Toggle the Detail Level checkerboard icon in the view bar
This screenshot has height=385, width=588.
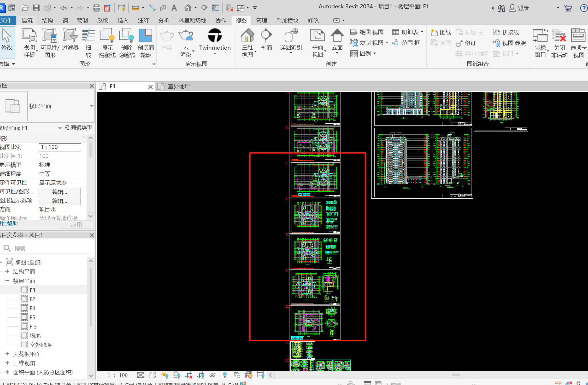tap(141, 375)
